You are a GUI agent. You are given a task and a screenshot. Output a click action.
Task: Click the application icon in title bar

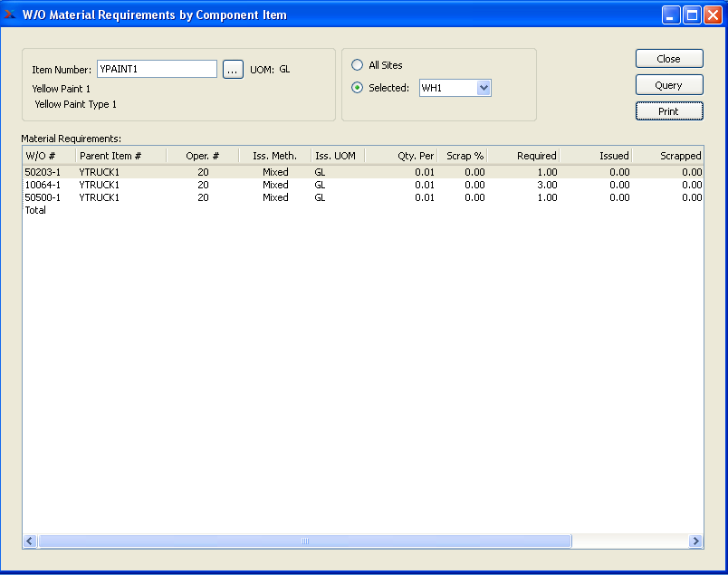click(11, 14)
